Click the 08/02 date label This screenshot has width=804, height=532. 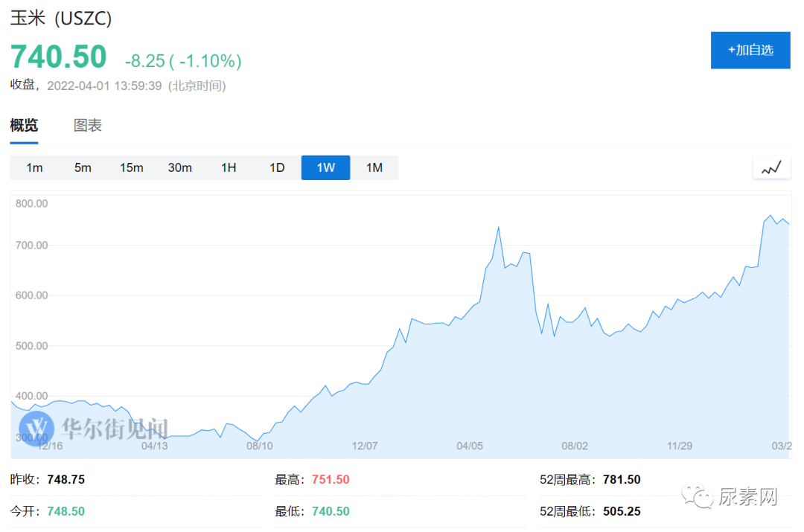(x=575, y=446)
